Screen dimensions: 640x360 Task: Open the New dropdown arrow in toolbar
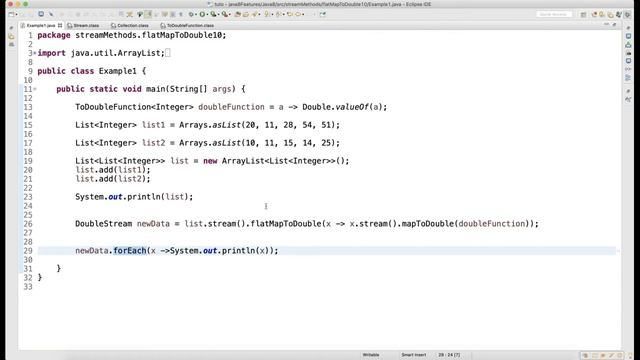pyautogui.click(x=16, y=14)
